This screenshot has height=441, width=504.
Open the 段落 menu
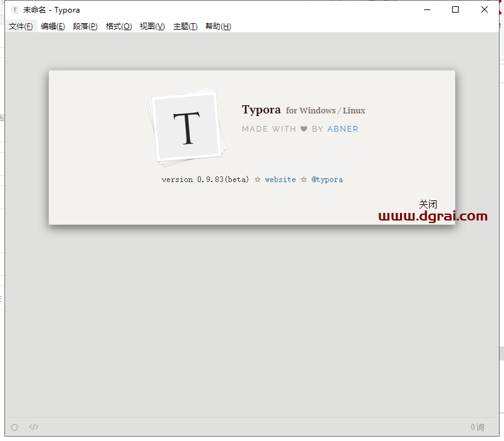86,26
